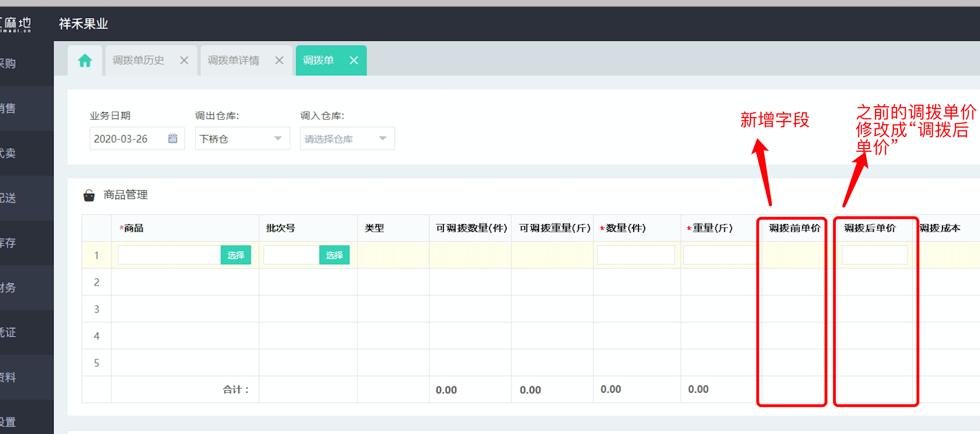This screenshot has height=434, width=980.
Task: Focus the 商品 input field in row 1
Action: pyautogui.click(x=169, y=255)
